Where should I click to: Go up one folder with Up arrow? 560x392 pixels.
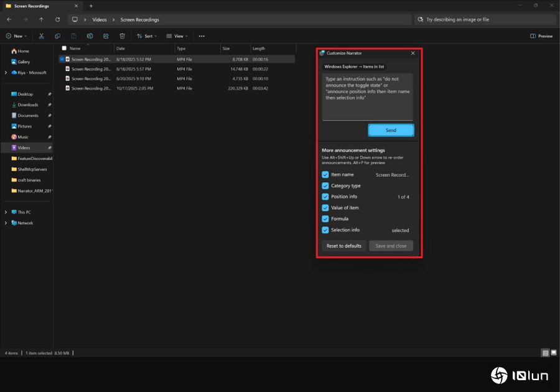point(42,19)
